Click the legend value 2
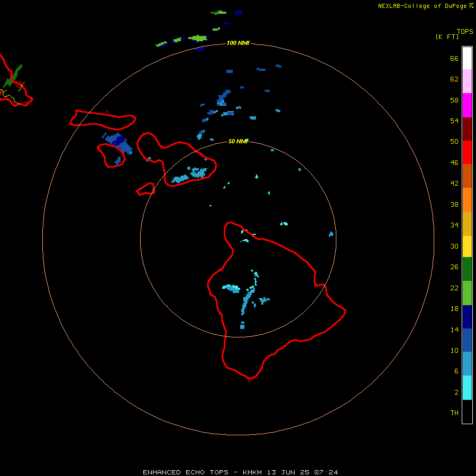Viewport: 476px width, 476px height. click(x=456, y=392)
